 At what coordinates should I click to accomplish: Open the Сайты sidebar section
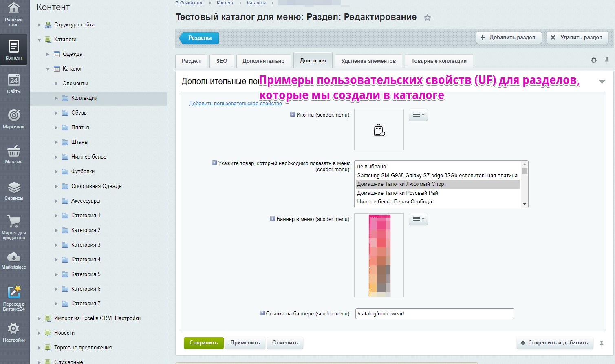[x=14, y=83]
